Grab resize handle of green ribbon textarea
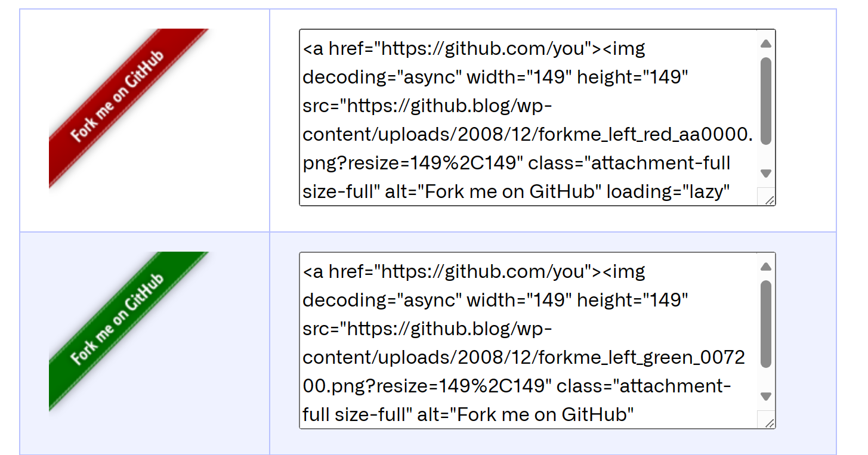This screenshot has width=868, height=455. [769, 423]
